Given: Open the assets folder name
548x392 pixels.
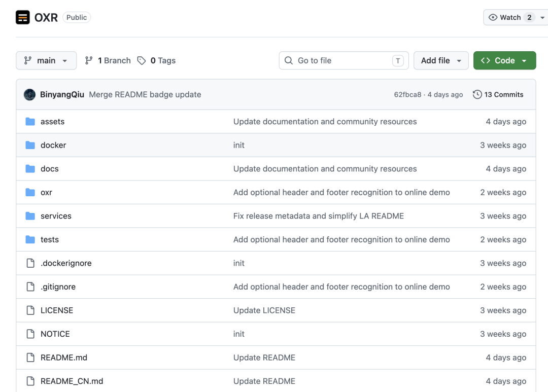Looking at the screenshot, I should click(52, 122).
